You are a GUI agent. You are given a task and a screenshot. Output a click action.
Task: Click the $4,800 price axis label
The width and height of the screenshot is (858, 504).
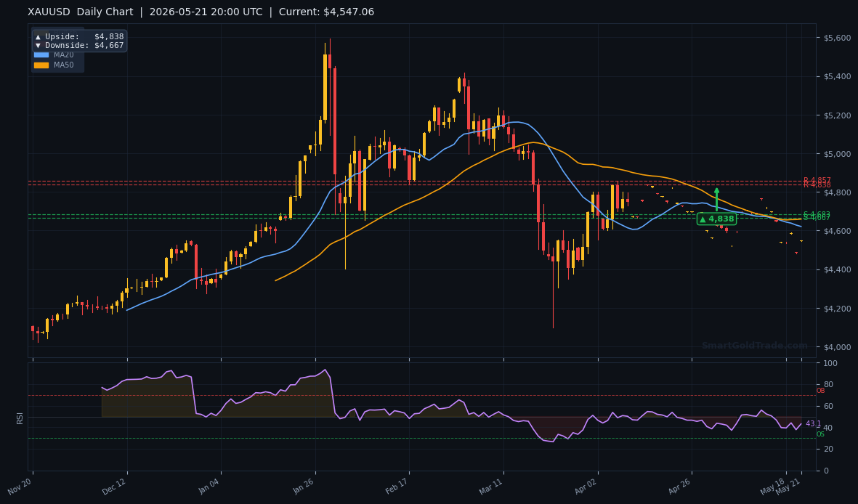[837, 192]
